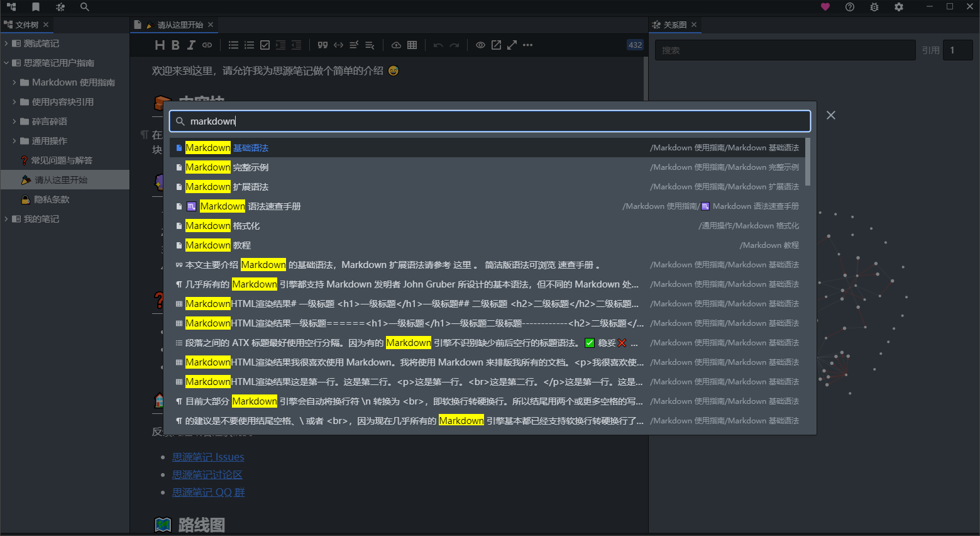Click the markdown search input field
Screen dimensions: 980x536
[x=490, y=121]
